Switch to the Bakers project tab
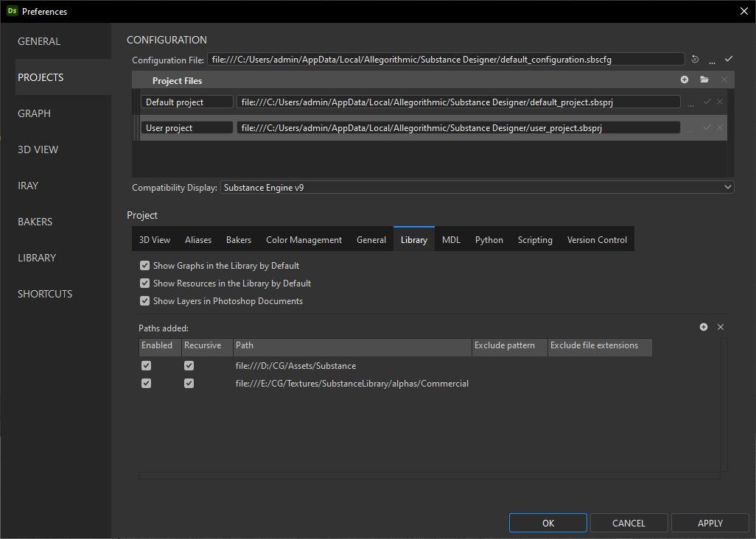The width and height of the screenshot is (756, 539). click(x=239, y=239)
